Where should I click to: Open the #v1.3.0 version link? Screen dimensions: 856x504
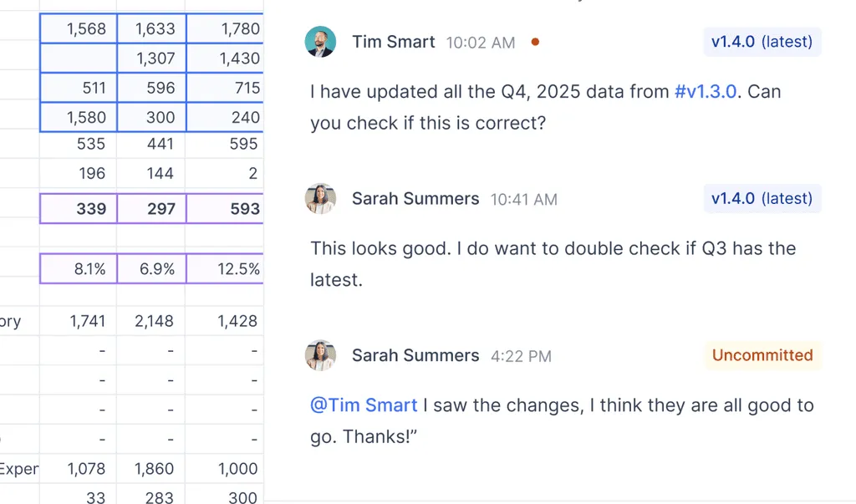(x=706, y=92)
